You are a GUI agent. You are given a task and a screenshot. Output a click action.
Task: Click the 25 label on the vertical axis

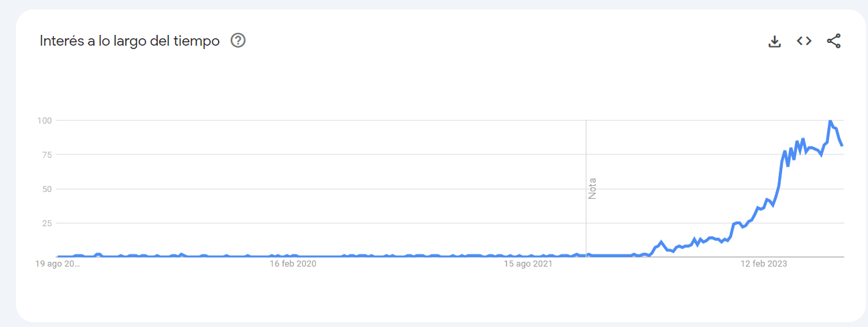click(46, 223)
